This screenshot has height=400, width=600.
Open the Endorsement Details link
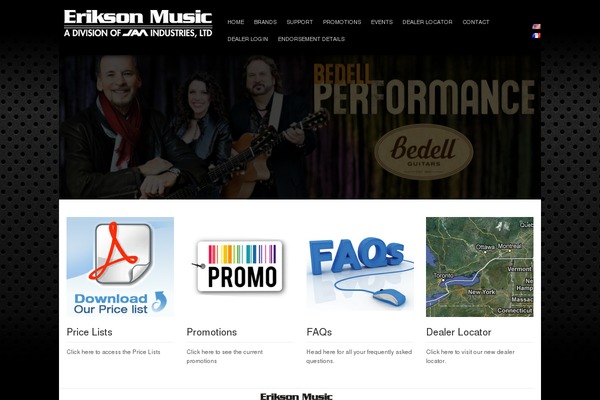(x=311, y=39)
